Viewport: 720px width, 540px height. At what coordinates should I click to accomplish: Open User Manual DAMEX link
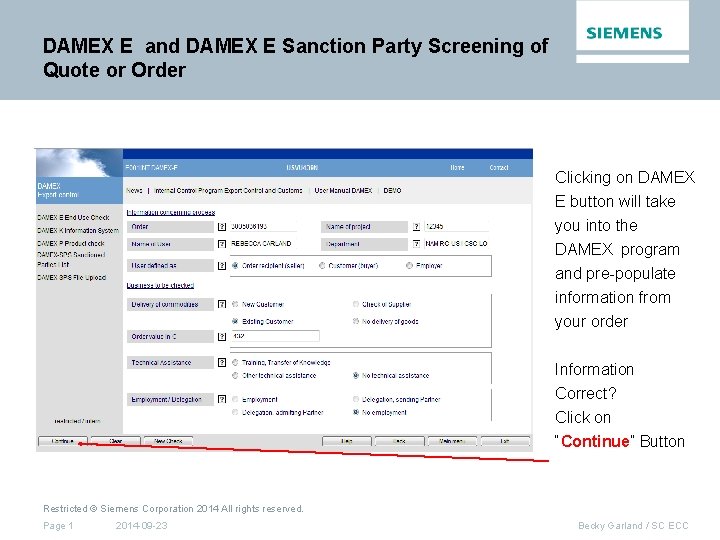[x=343, y=190]
